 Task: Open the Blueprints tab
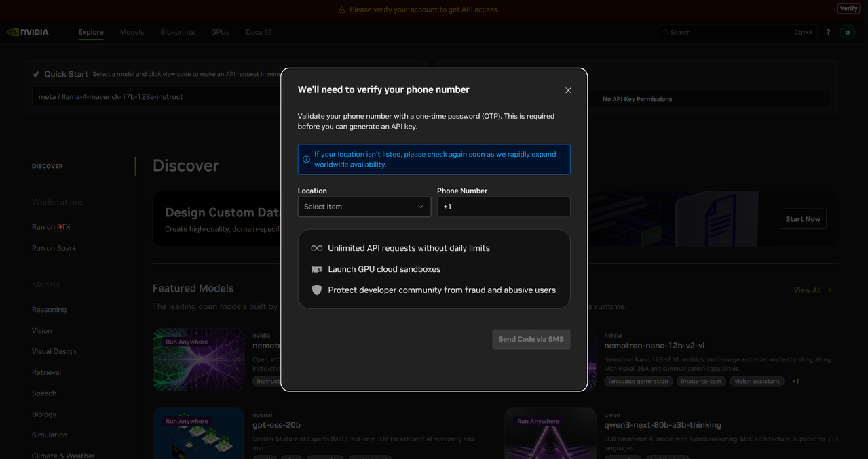178,32
